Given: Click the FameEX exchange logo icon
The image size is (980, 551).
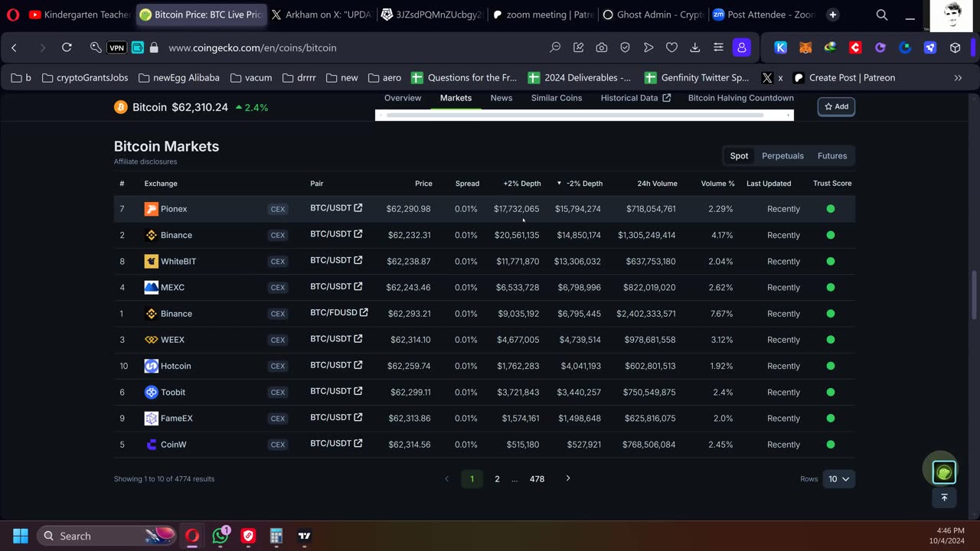Looking at the screenshot, I should (x=152, y=419).
